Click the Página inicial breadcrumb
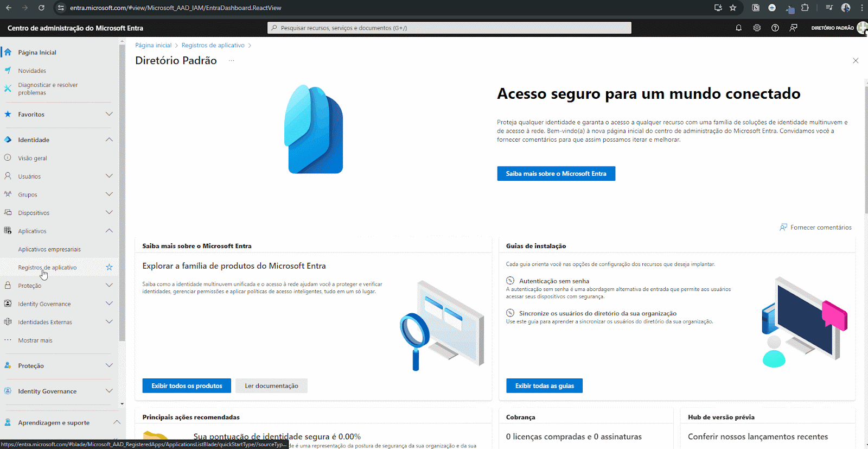 [x=153, y=45]
